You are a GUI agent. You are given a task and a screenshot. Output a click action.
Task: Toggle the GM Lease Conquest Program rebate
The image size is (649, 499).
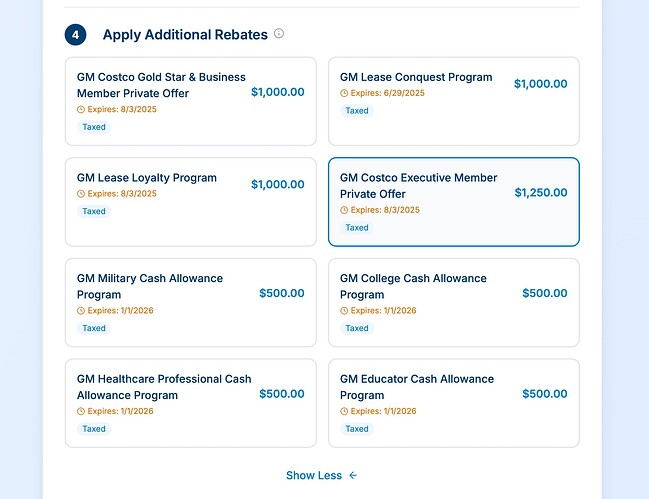click(454, 101)
